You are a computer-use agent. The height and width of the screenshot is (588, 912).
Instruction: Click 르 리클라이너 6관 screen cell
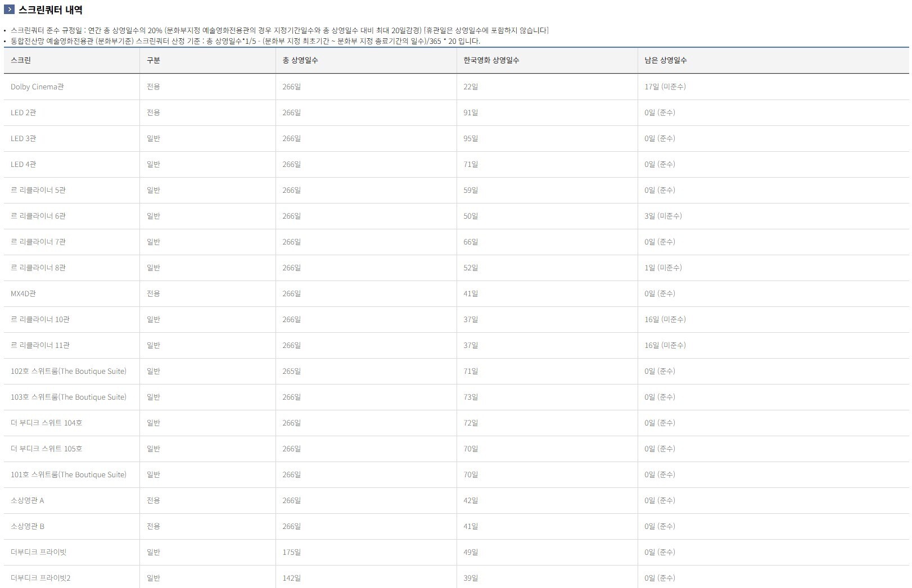71,216
